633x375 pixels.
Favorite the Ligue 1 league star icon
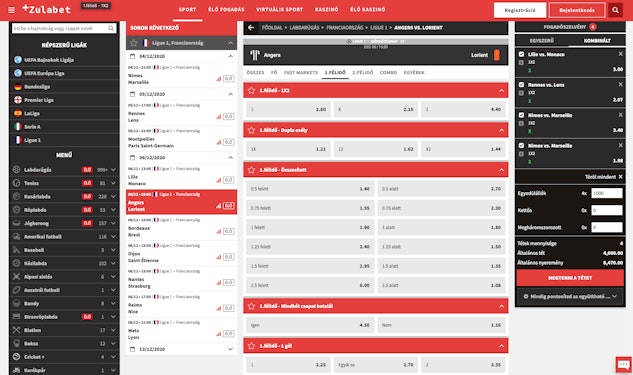pyautogui.click(x=134, y=43)
